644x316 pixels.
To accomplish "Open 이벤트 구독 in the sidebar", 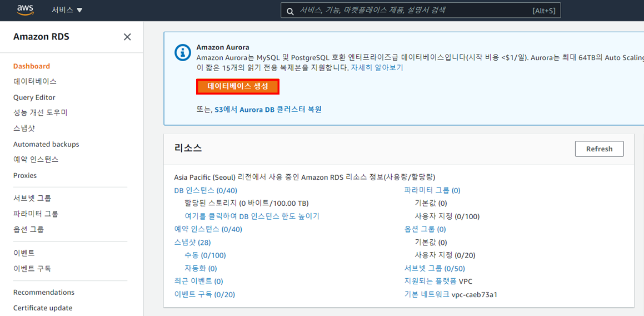I will [x=32, y=269].
